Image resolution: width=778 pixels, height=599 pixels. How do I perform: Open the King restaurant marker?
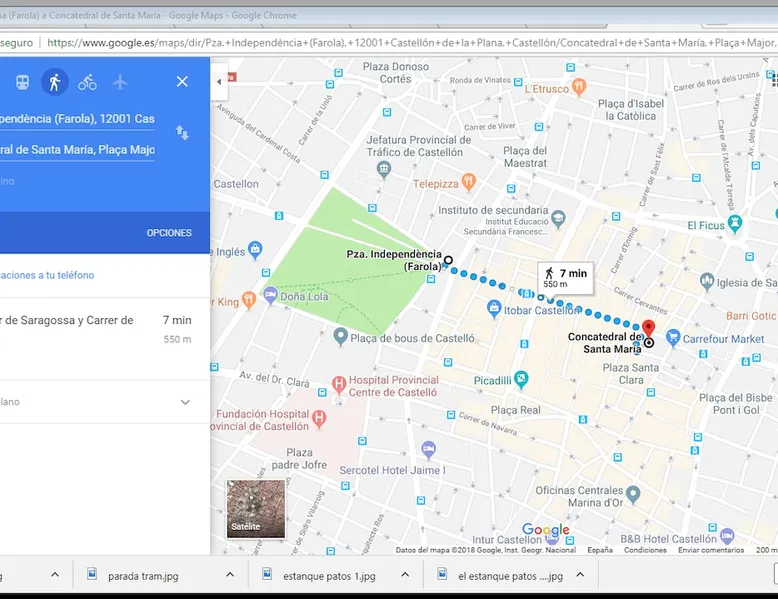click(249, 299)
